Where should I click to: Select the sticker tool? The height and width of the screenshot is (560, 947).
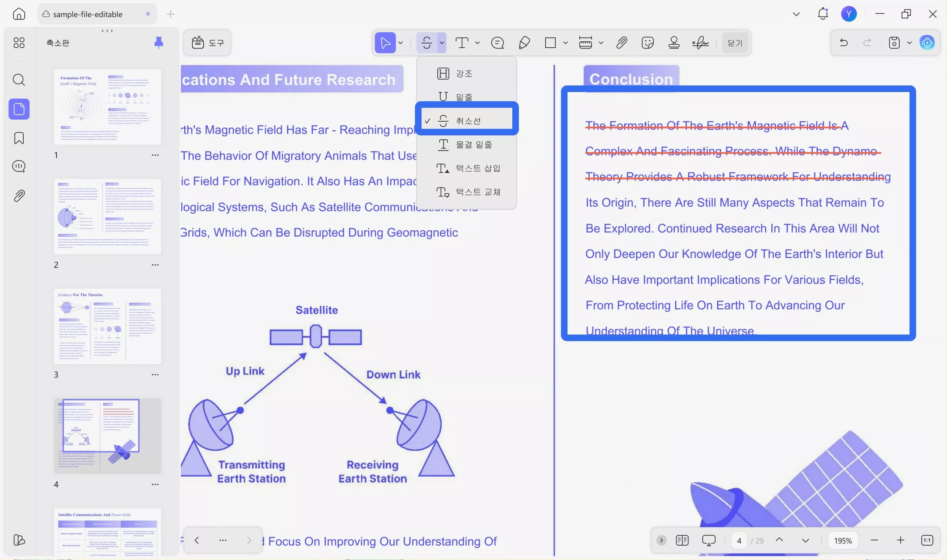pos(648,43)
